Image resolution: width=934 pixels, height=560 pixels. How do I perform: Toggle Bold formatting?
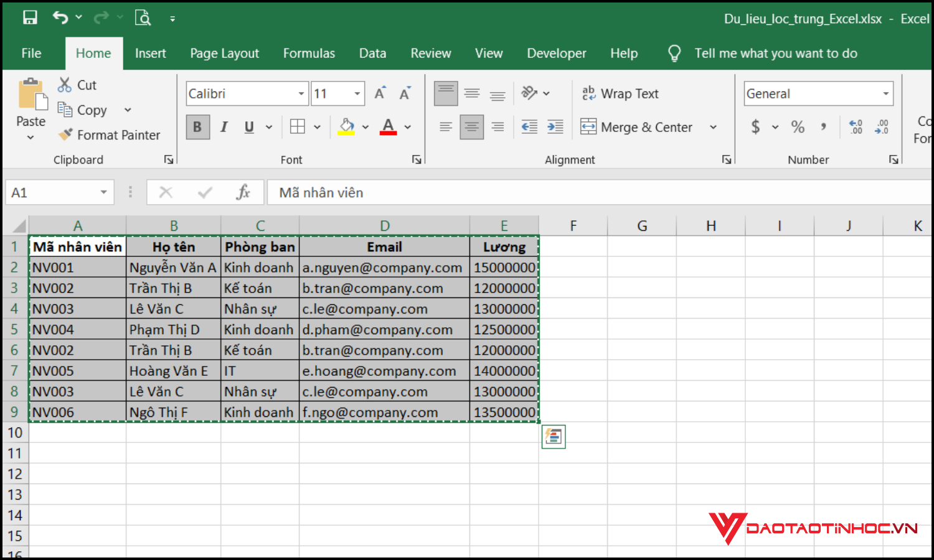[197, 127]
